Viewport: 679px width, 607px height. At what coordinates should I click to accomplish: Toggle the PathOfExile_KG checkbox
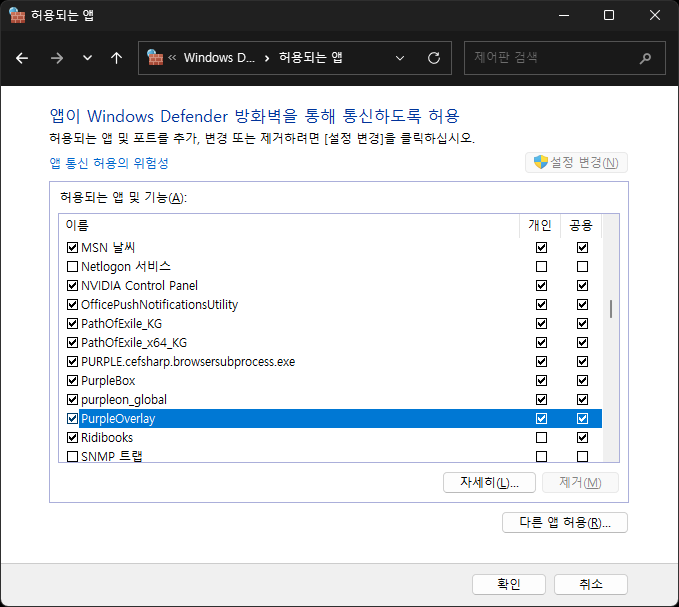coord(72,324)
